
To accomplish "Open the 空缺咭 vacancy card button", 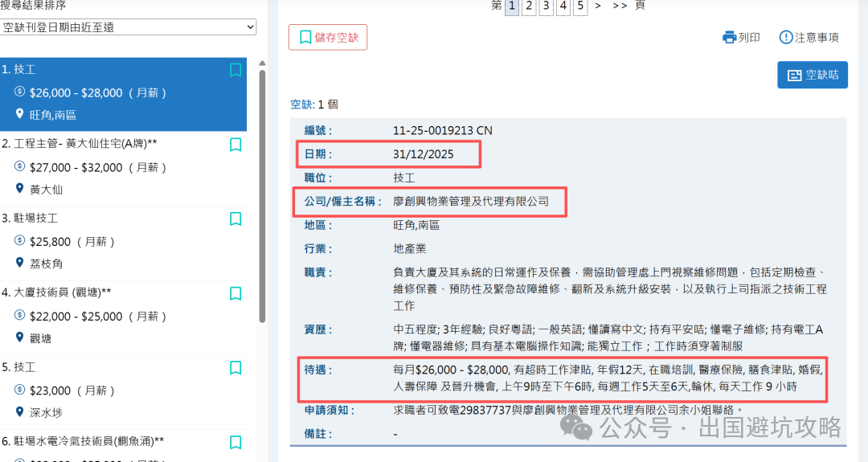I will click(812, 75).
